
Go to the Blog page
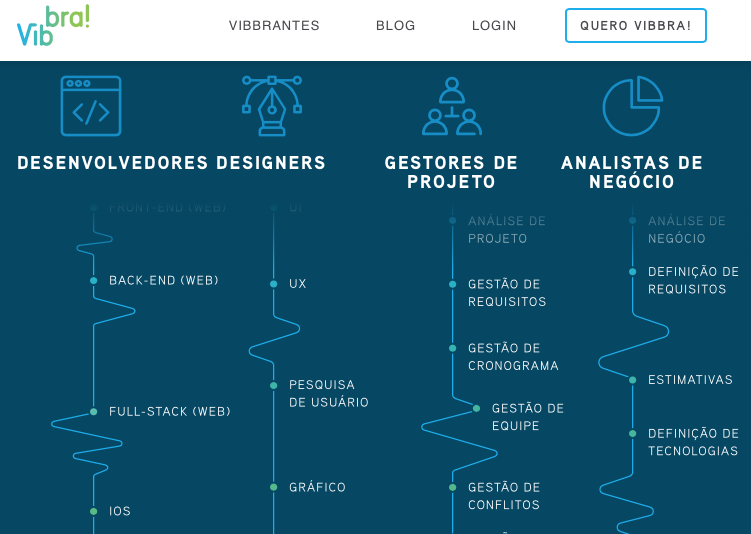[395, 26]
